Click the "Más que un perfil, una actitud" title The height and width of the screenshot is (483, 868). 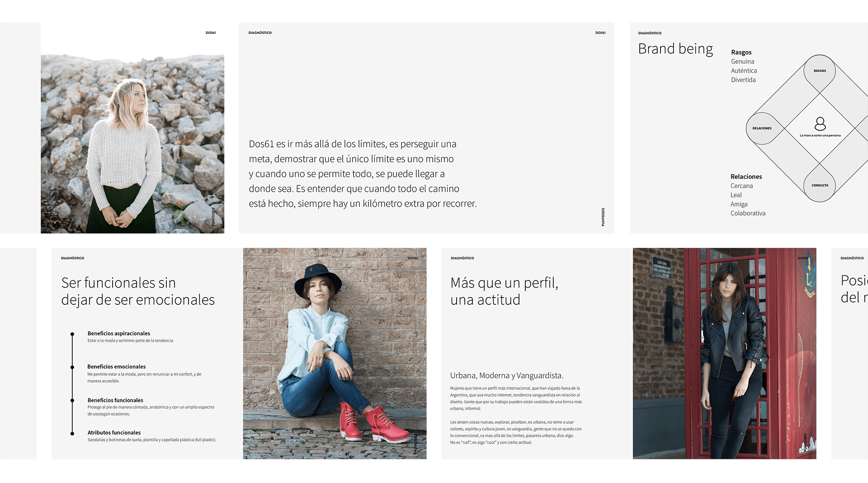point(504,291)
